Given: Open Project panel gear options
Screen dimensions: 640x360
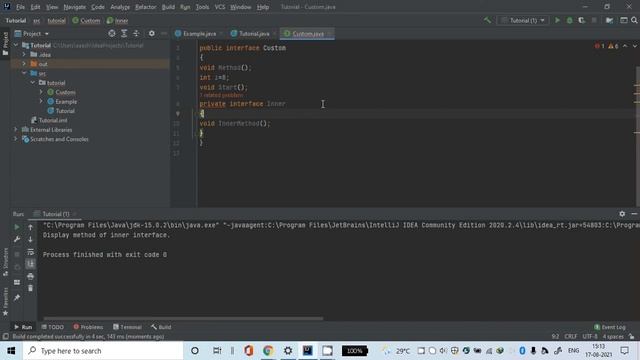Looking at the screenshot, I should point(151,33).
